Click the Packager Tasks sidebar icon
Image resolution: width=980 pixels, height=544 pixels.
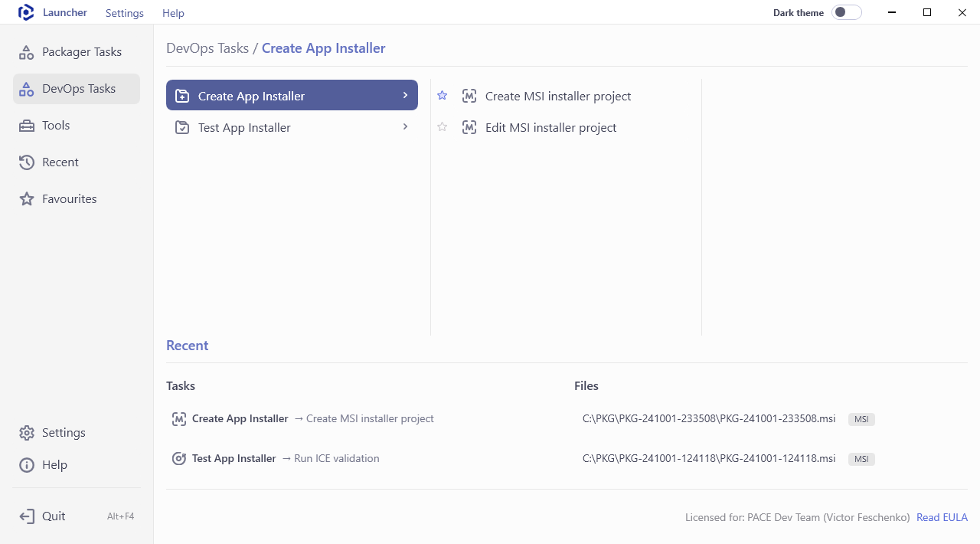coord(27,52)
